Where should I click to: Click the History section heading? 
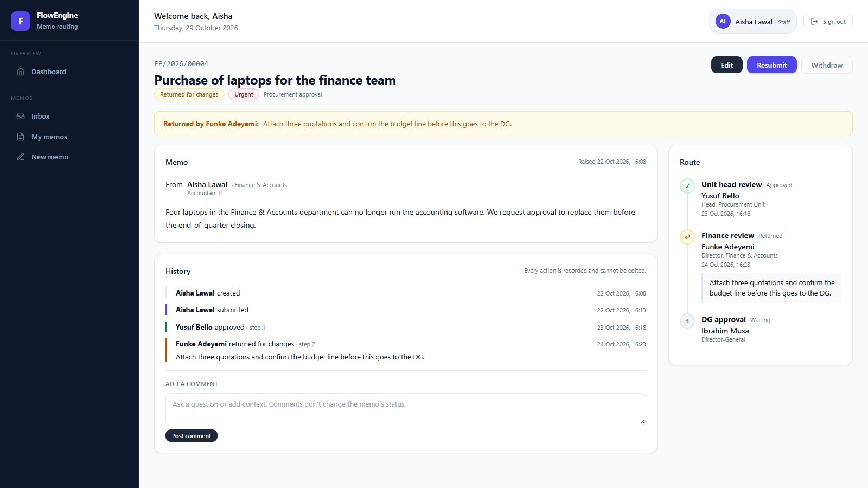[x=178, y=271]
